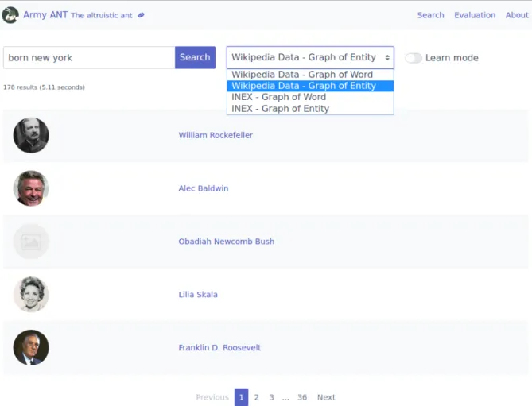532x406 pixels.
Task: Enable the Learn mode toggle
Action: click(414, 58)
